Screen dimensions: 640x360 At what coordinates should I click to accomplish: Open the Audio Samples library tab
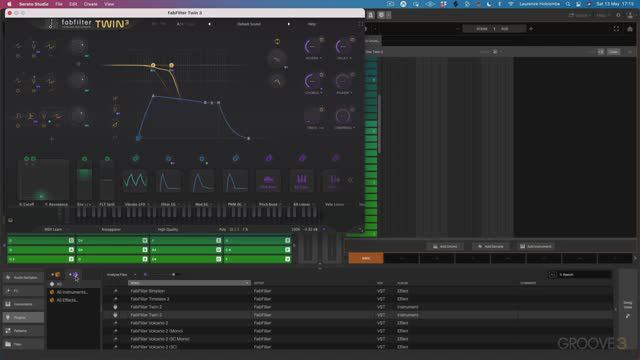pos(23,278)
